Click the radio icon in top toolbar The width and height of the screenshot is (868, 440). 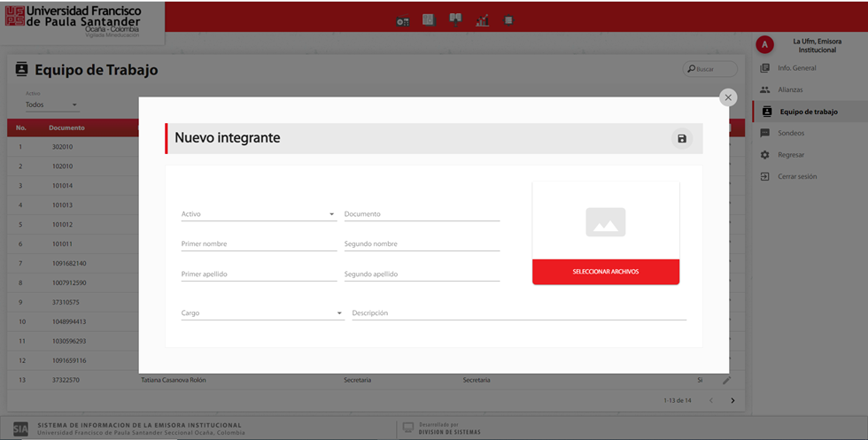click(402, 20)
